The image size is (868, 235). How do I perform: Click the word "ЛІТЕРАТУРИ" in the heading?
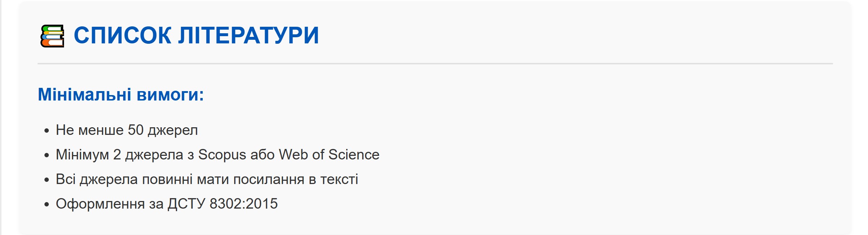point(249,36)
